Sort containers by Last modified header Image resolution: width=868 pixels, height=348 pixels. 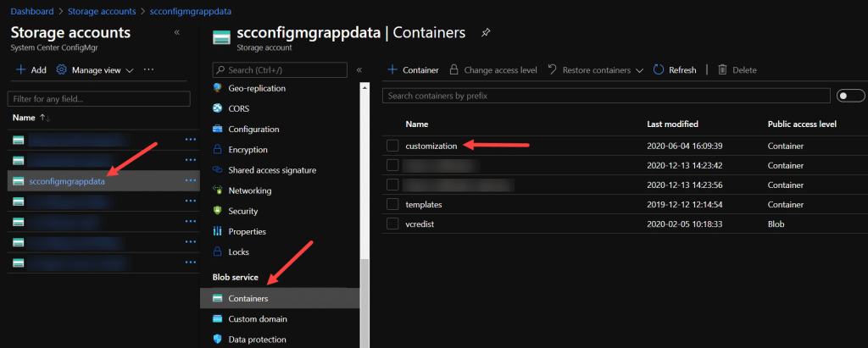click(x=672, y=124)
